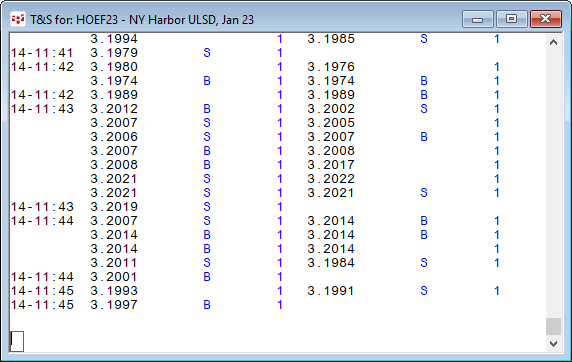Click price 3.1984 in right column
This screenshot has width=572, height=362.
point(331,263)
